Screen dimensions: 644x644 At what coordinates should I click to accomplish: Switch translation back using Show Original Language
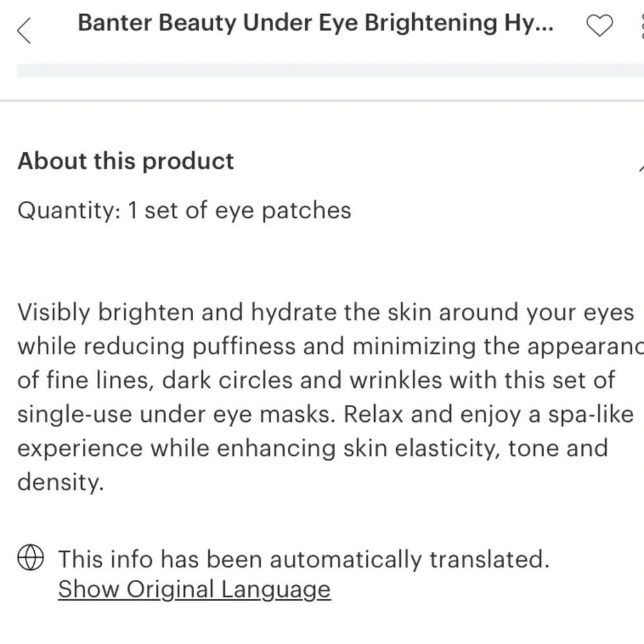[x=193, y=589]
